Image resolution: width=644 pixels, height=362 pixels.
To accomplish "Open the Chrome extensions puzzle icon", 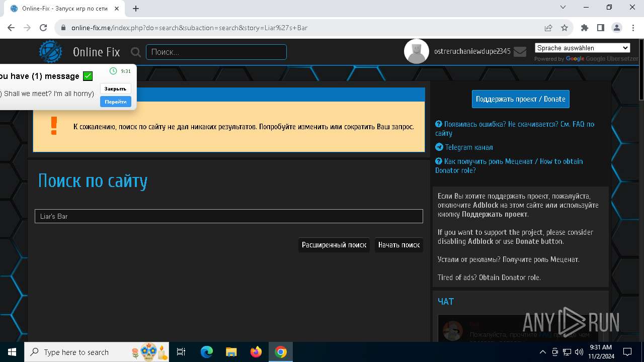I will tap(584, 28).
